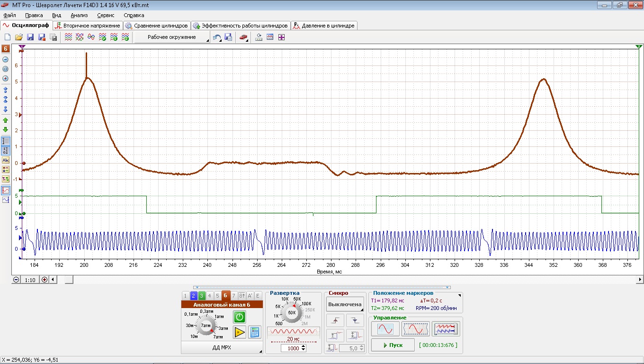This screenshot has width=644, height=364.
Task: Open the red car icon dropdown
Action: [243, 37]
